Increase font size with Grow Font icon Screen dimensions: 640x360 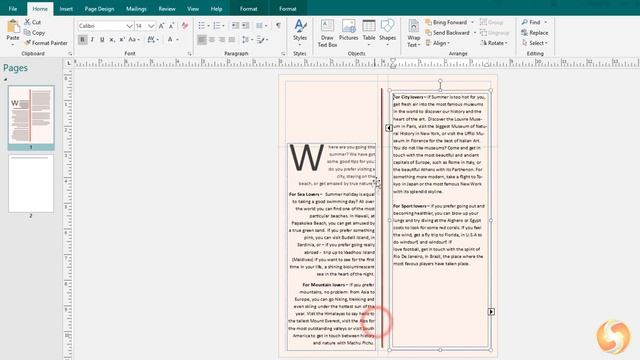coord(162,26)
